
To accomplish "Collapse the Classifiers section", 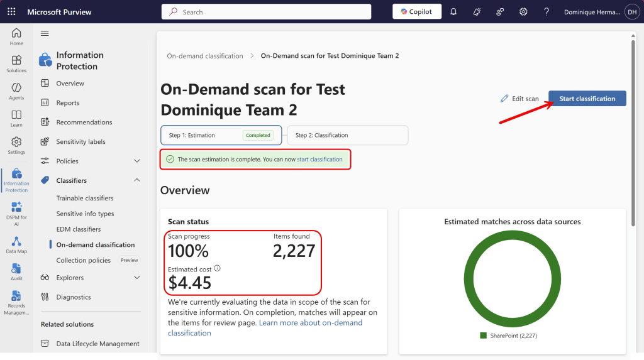I will 137,180.
